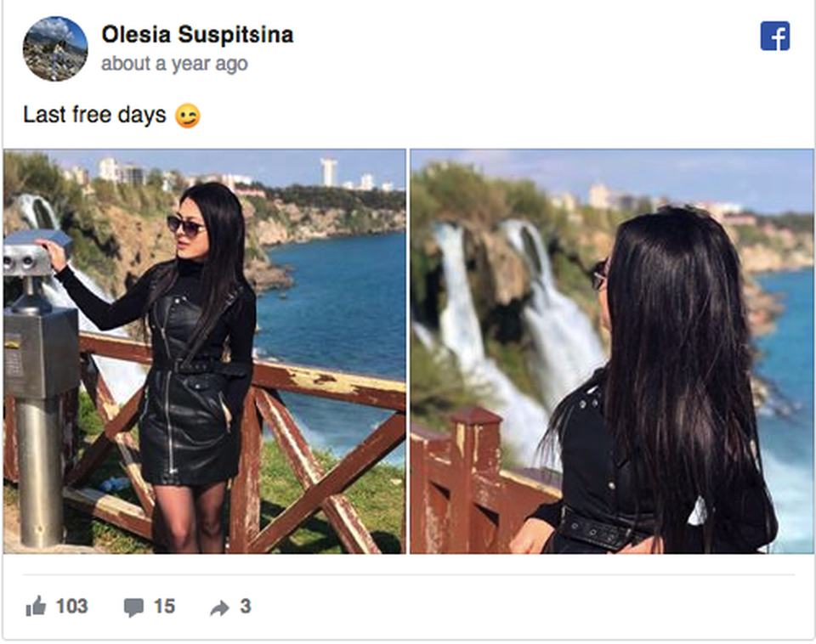This screenshot has width=816, height=644.
Task: Open the Facebook logo icon
Action: [x=775, y=36]
